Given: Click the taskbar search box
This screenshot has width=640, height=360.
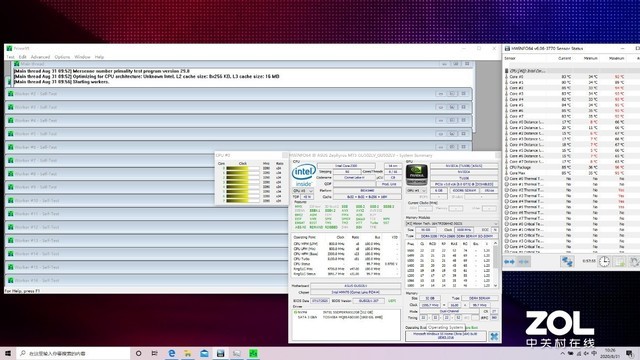Looking at the screenshot, I should [73, 353].
